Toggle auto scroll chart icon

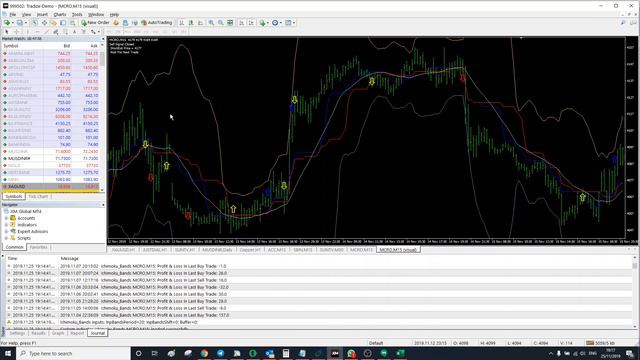click(242, 23)
